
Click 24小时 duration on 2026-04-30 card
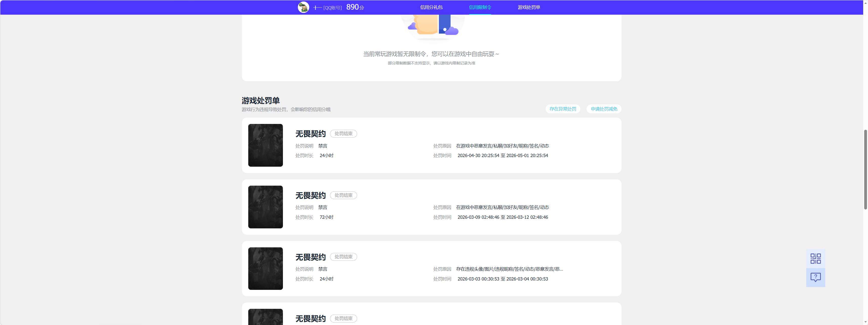tap(326, 156)
